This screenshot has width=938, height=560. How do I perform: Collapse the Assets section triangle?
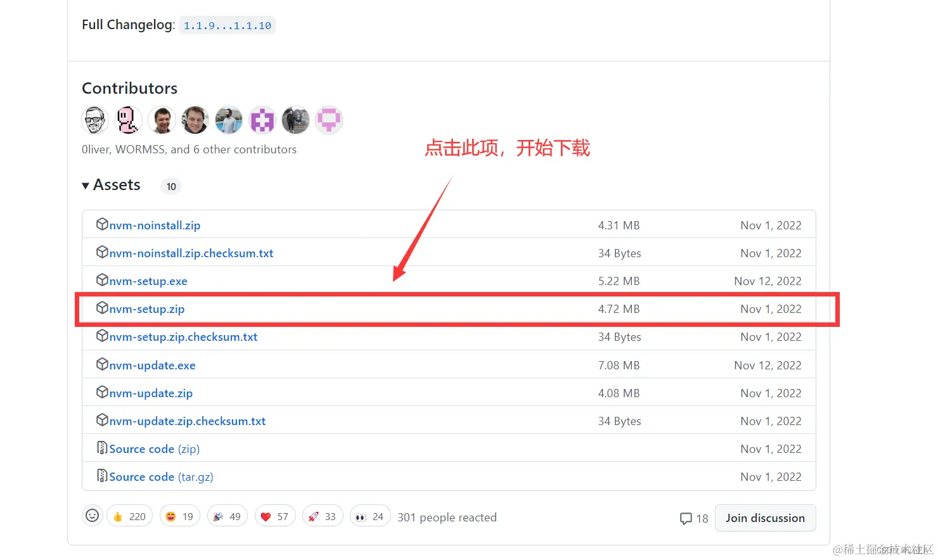pyautogui.click(x=86, y=186)
